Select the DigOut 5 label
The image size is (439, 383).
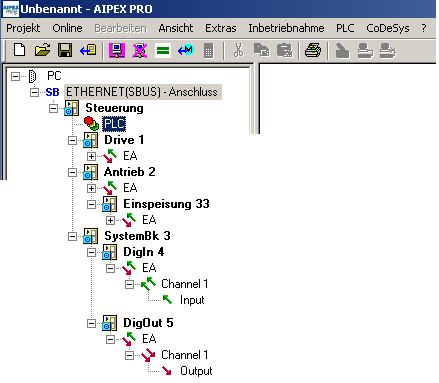pyautogui.click(x=148, y=323)
